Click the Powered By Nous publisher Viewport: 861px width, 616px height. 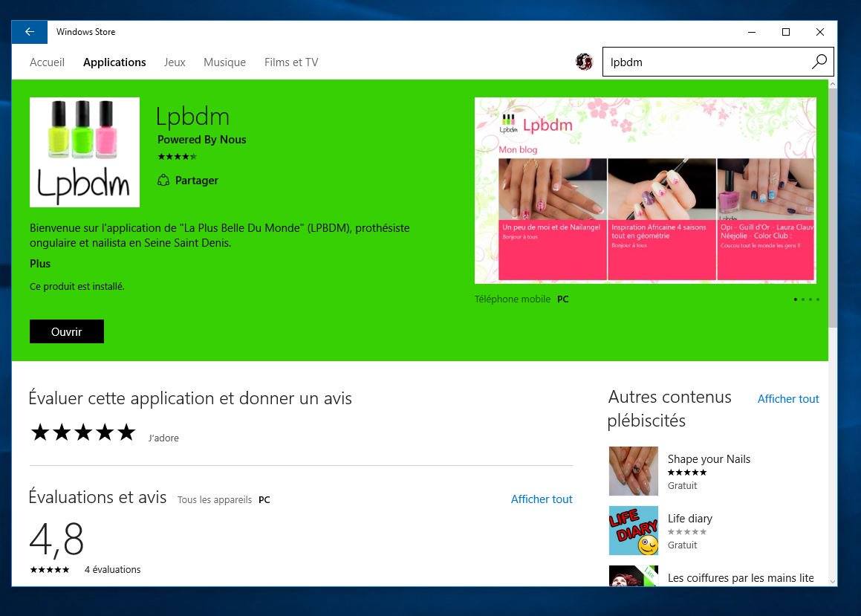201,140
